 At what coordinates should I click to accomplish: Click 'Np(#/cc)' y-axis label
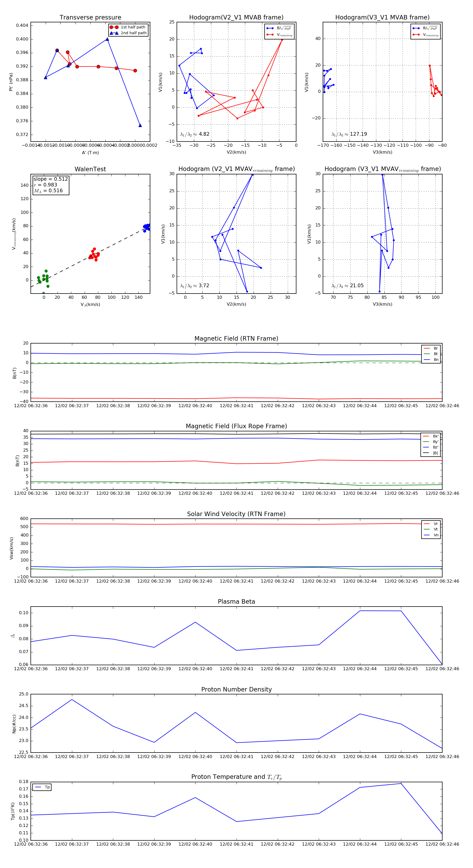(14, 723)
